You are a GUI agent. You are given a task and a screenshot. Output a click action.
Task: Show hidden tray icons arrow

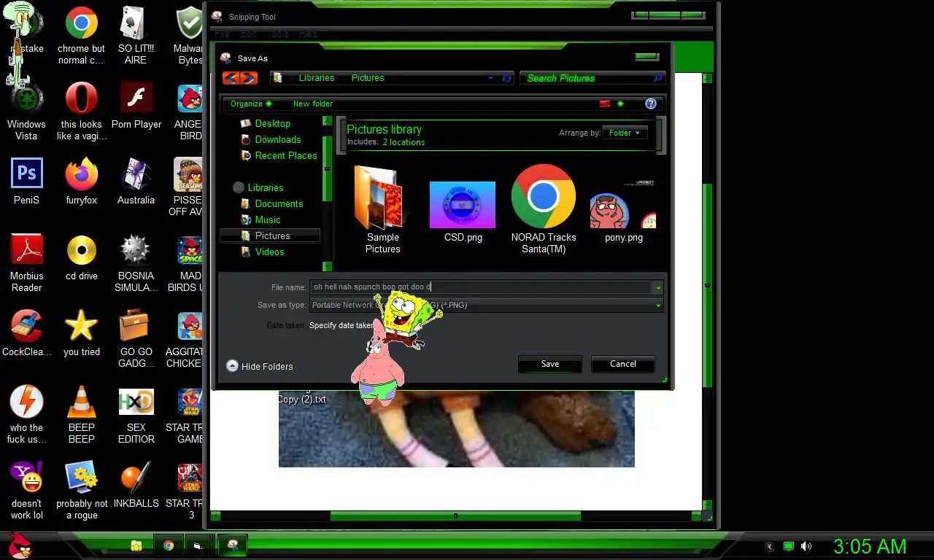click(770, 546)
